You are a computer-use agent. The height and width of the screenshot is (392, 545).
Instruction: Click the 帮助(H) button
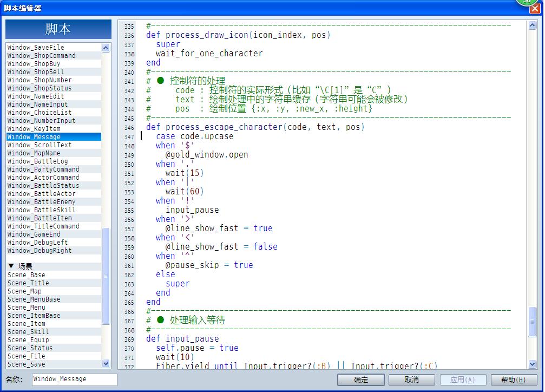pos(514,380)
